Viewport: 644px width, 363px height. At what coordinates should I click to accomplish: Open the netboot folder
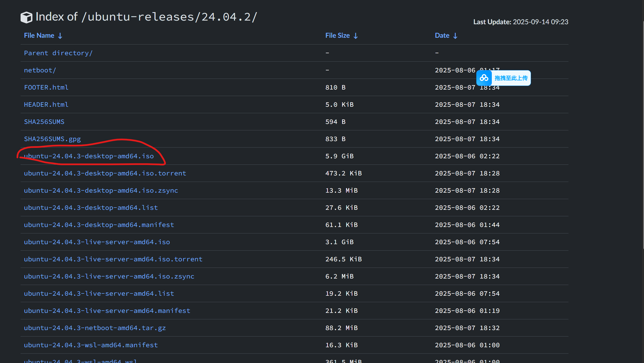(40, 70)
